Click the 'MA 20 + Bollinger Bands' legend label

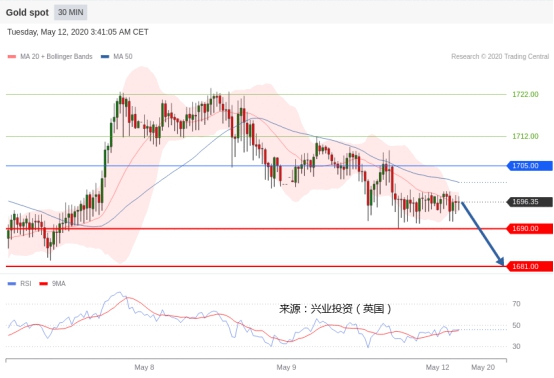pos(56,57)
